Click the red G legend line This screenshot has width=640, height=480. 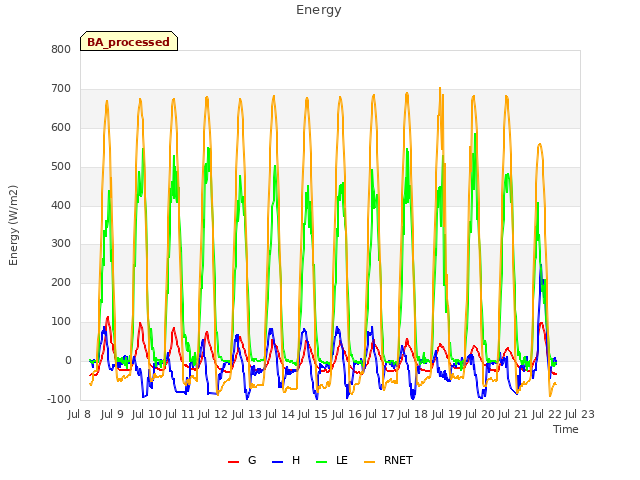[x=233, y=462]
